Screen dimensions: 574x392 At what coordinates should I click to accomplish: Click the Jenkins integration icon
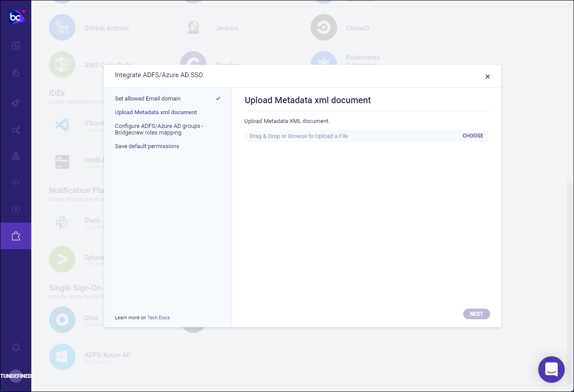point(193,28)
